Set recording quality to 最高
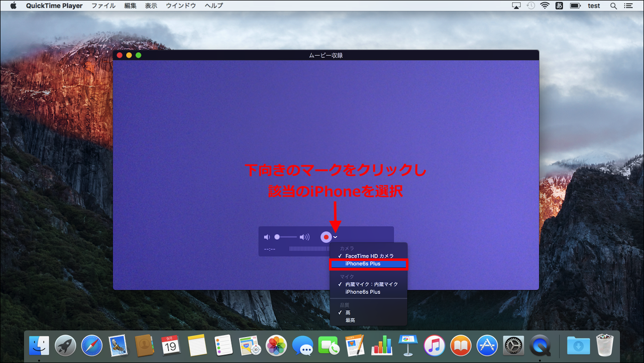 (x=368, y=320)
